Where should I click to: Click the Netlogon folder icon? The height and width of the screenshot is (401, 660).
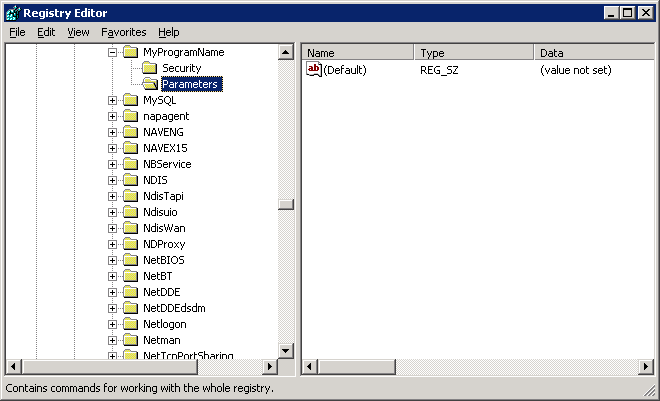point(131,324)
